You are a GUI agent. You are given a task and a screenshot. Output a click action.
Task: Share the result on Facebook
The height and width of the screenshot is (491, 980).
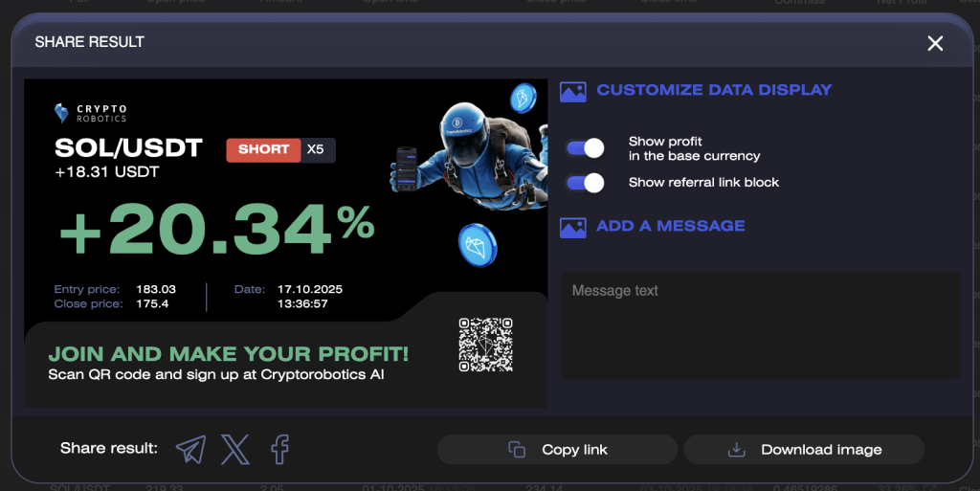[x=279, y=449]
